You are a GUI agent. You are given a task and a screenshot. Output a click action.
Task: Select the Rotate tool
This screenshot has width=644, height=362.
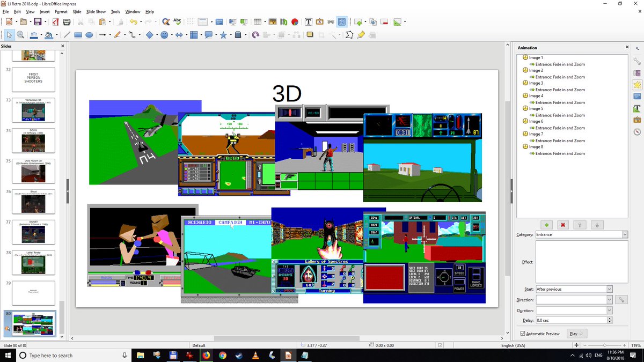click(255, 35)
